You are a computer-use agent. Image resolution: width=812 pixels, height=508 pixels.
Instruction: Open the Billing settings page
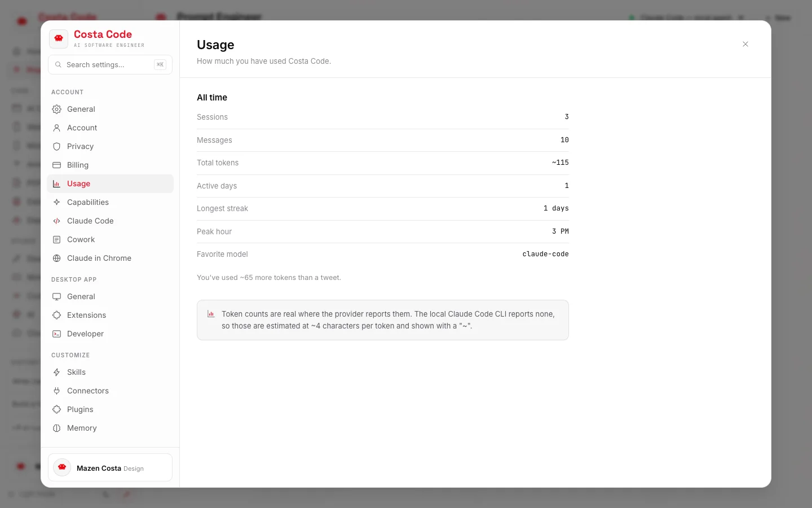click(x=110, y=165)
